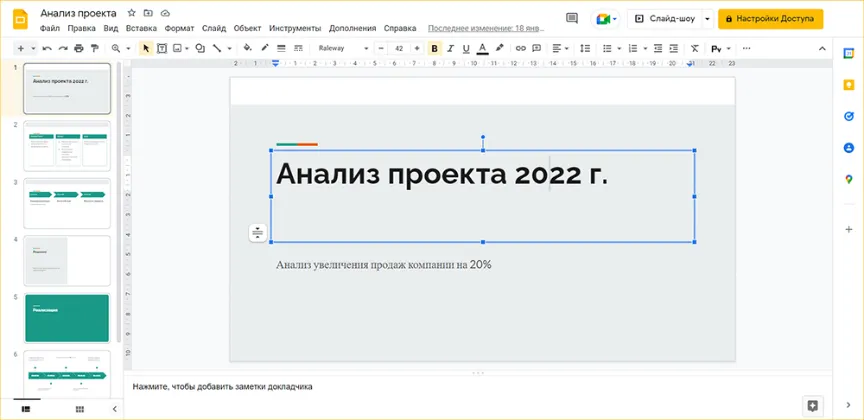Viewport: 864px width, 420px height.
Task: Open the Слайд menu
Action: pos(214,28)
